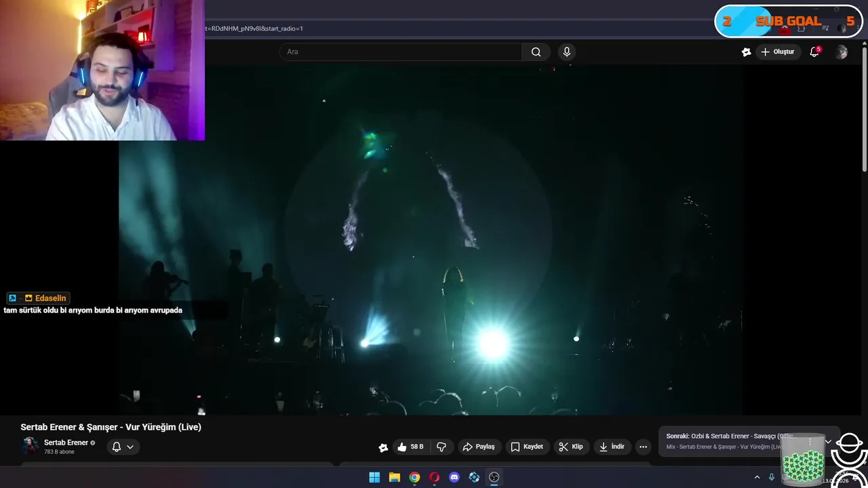Click the browser address bar URL

[254, 28]
